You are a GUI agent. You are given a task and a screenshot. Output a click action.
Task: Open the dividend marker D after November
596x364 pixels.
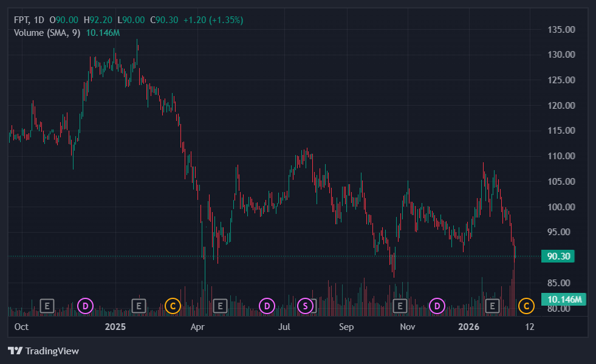coord(437,305)
